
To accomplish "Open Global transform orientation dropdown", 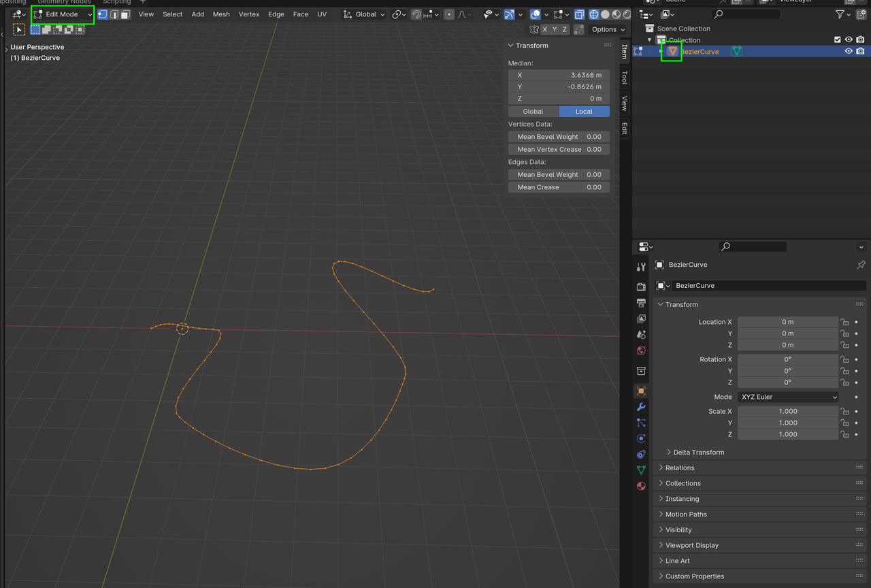I will [364, 14].
